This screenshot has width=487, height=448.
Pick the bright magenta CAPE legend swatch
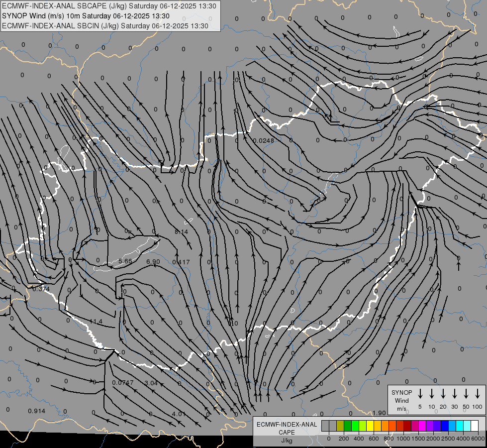coord(422,426)
